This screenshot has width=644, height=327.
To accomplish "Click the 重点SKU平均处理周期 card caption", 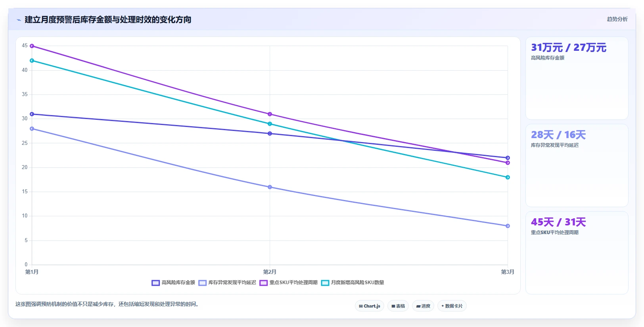I will click(555, 233).
